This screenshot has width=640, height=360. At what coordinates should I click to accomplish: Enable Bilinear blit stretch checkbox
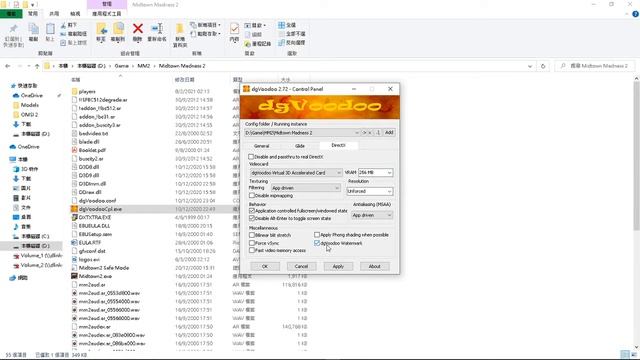tap(252, 235)
